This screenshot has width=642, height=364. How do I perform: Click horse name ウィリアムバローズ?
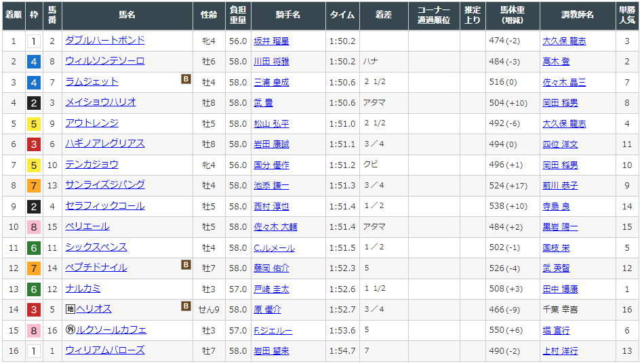coord(104,350)
